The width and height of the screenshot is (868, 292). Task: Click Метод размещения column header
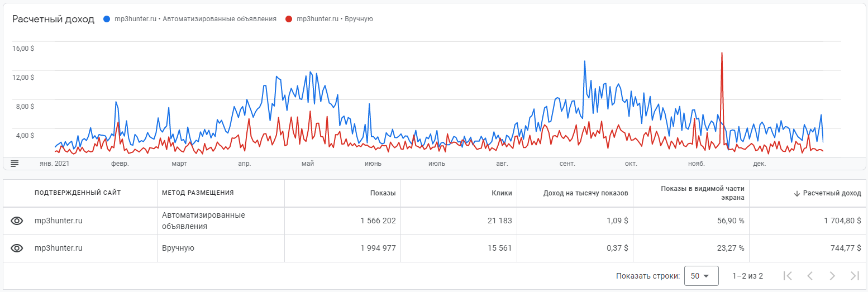198,193
